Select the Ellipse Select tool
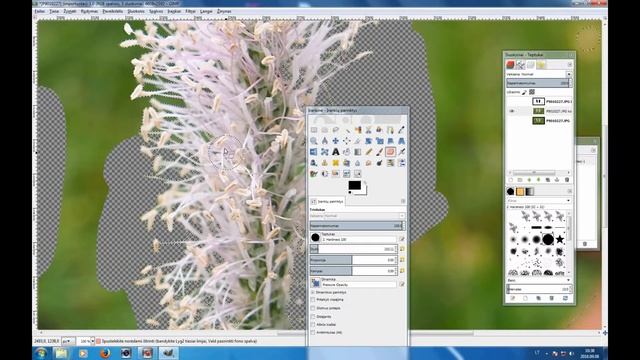 click(x=324, y=130)
